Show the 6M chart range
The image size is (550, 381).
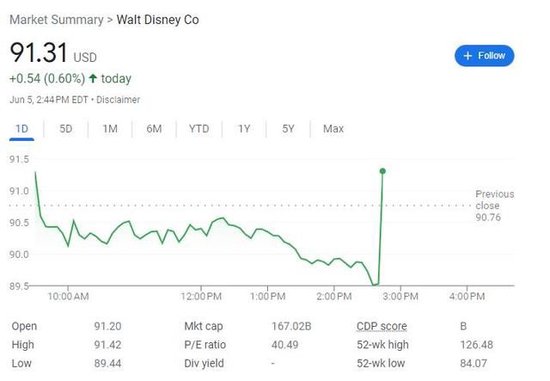(154, 129)
